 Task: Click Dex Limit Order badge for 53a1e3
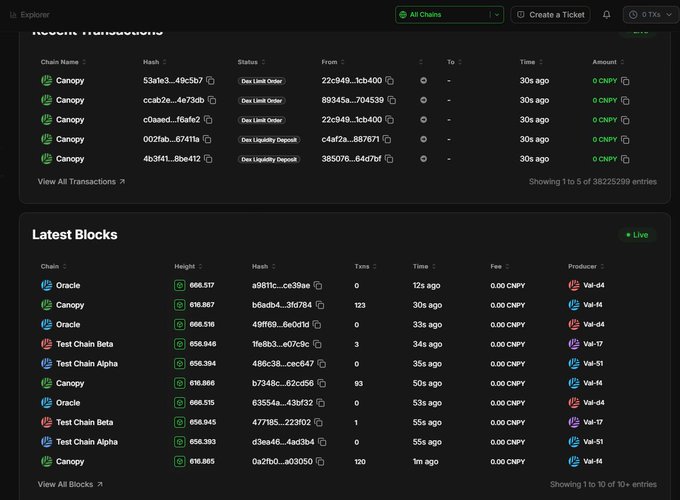tap(262, 81)
